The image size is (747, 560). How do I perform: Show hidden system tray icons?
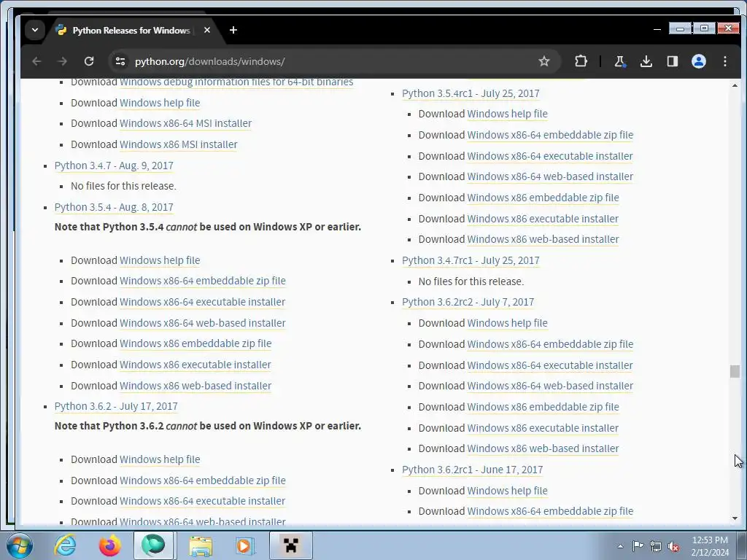(620, 546)
